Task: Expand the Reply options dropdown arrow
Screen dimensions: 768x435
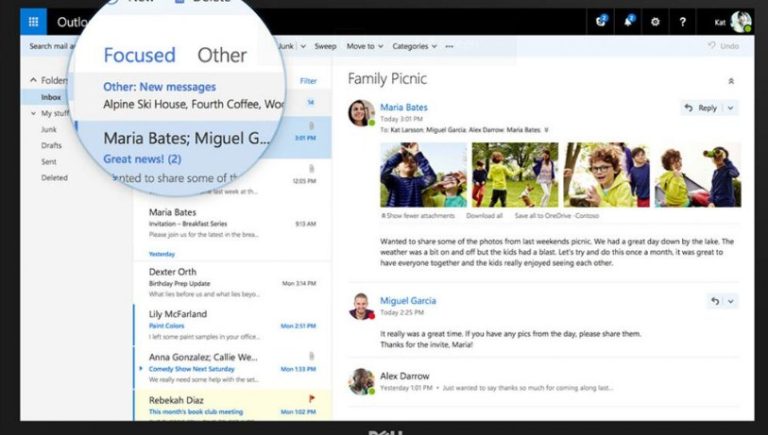Action: tap(731, 108)
